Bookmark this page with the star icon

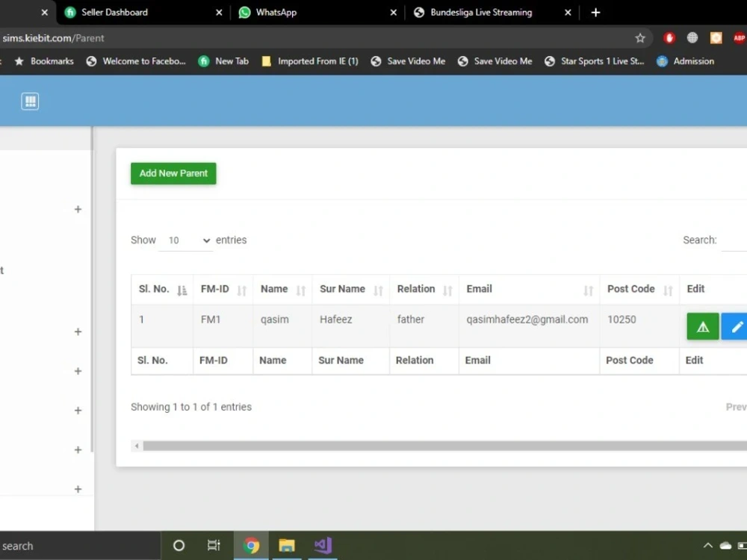tap(640, 38)
